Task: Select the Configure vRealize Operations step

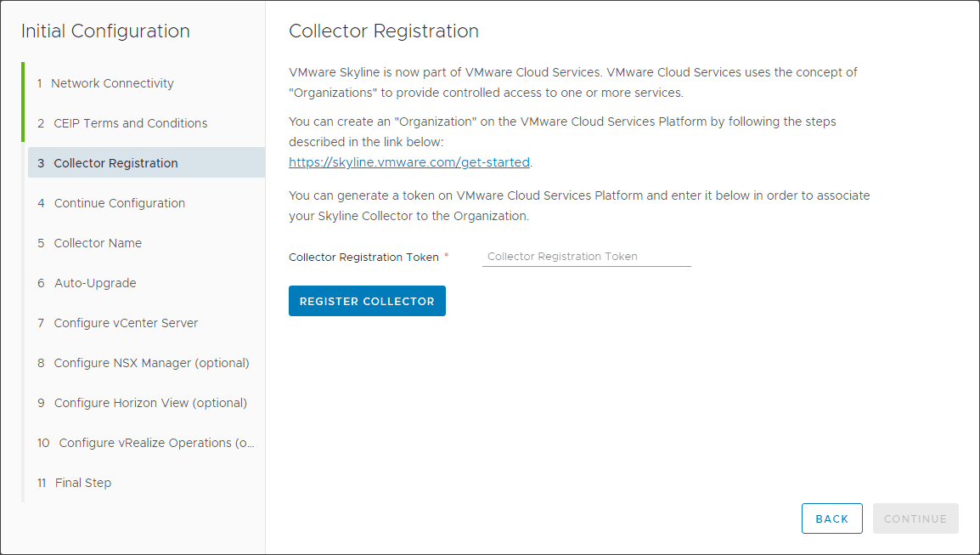Action: 156,443
